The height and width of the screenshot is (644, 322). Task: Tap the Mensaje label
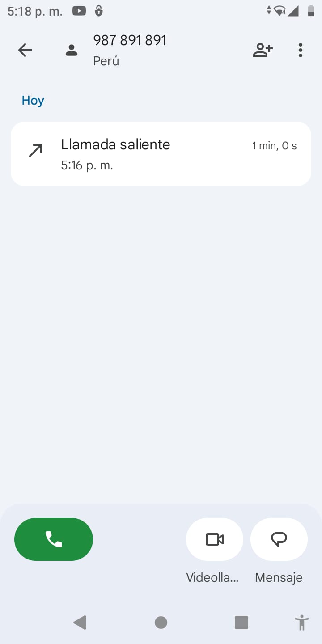[279, 577]
